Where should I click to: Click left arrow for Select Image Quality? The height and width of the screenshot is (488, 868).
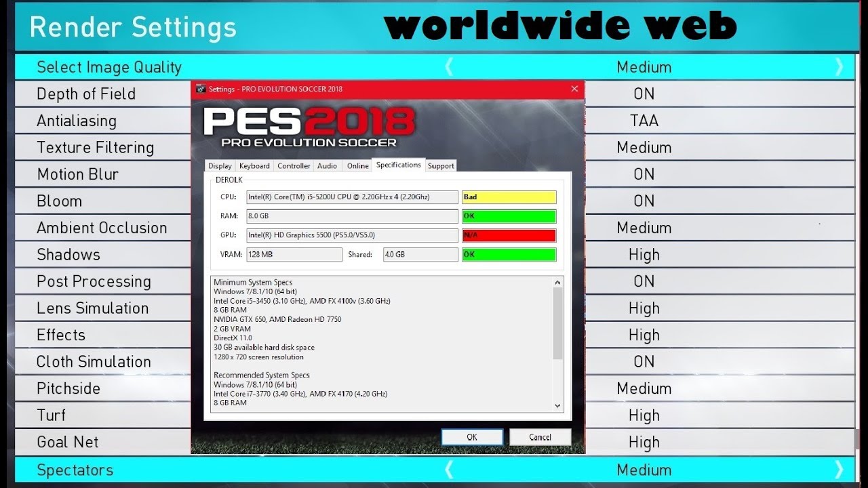tap(449, 66)
